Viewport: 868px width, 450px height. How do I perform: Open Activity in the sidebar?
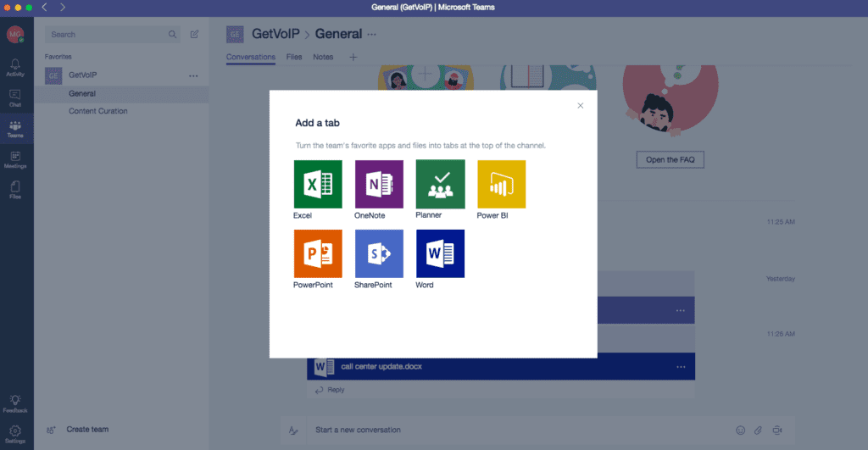click(15, 68)
